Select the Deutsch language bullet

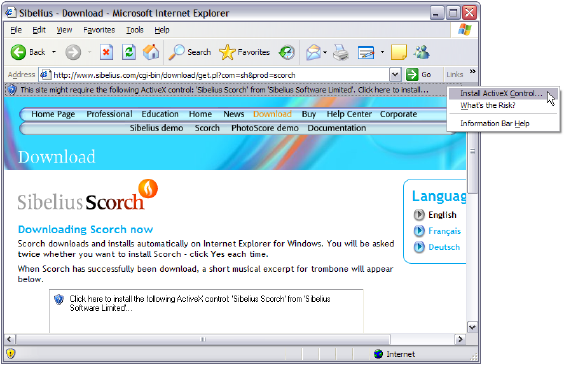pos(419,247)
